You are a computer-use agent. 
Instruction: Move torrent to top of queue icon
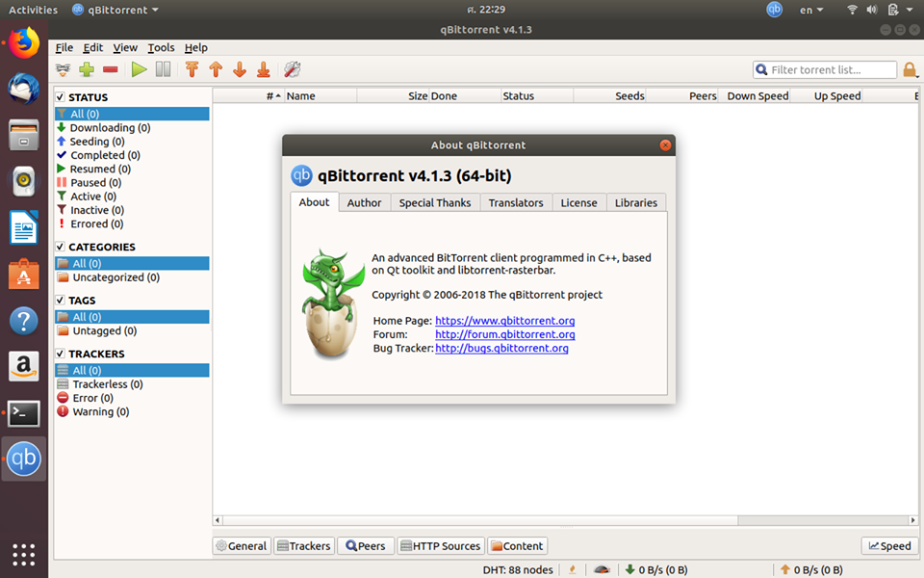(x=192, y=69)
